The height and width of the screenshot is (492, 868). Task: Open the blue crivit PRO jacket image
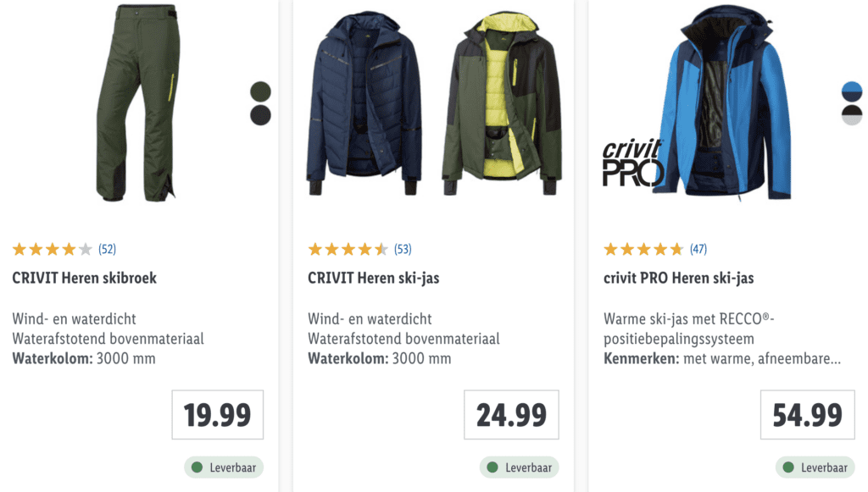click(729, 102)
